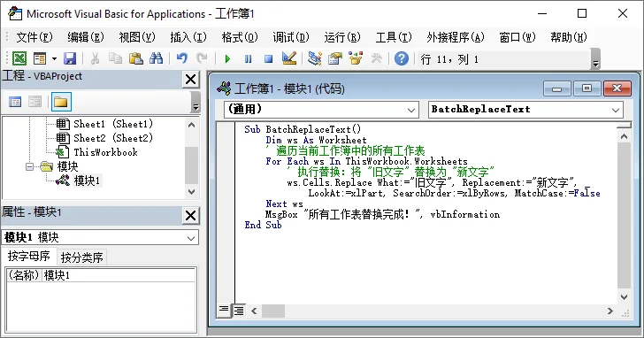
Task: Click the End Sub code line
Action: click(264, 225)
